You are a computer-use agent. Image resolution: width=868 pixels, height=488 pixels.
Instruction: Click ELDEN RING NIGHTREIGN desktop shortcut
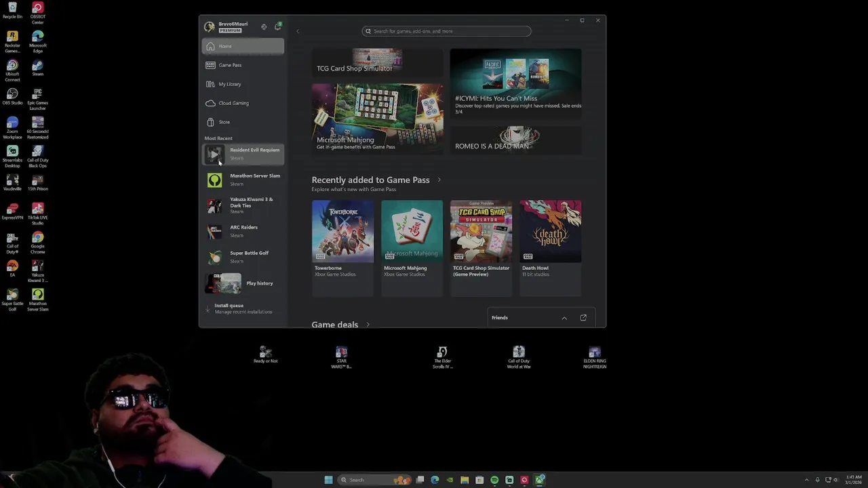coord(595,358)
